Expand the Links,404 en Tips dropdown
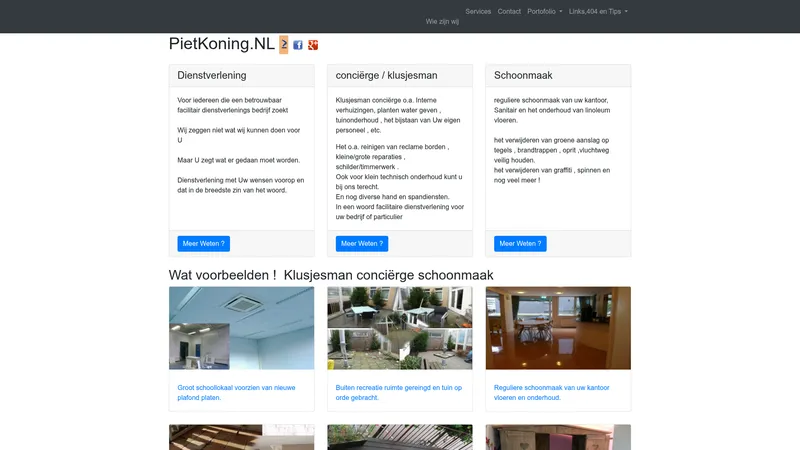Viewport: 800px width, 450px height. pos(598,11)
